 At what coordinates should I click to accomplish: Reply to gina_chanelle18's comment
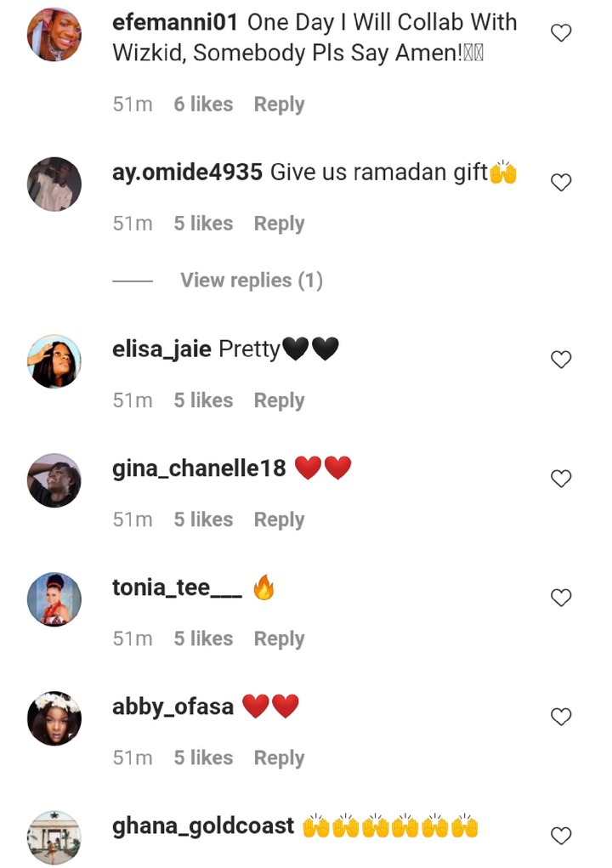[x=279, y=519]
